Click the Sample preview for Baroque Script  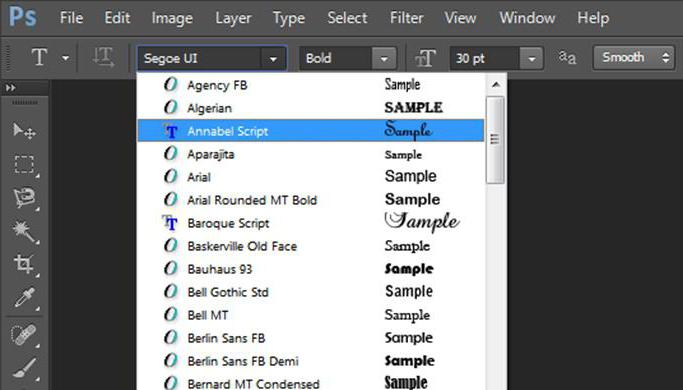(x=422, y=222)
